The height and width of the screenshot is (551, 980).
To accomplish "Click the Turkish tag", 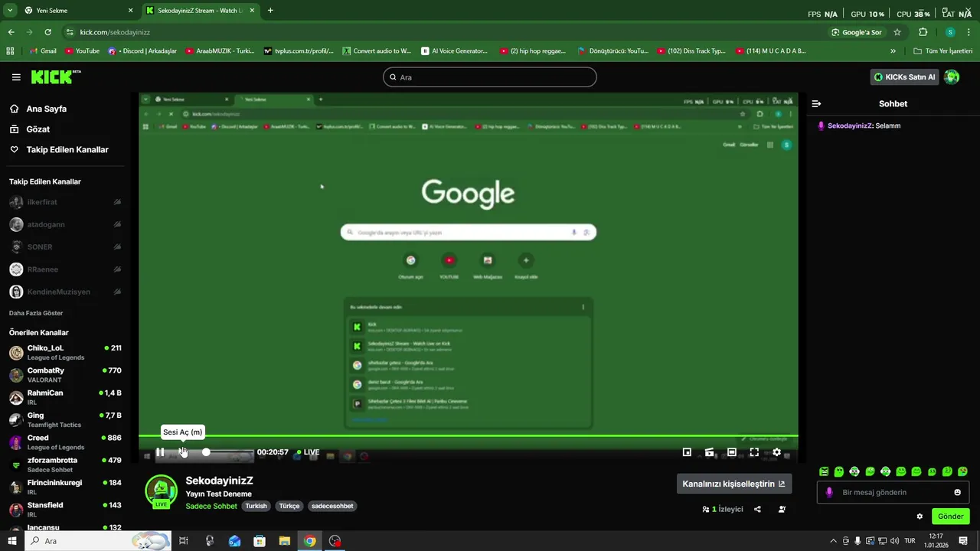I will (256, 506).
